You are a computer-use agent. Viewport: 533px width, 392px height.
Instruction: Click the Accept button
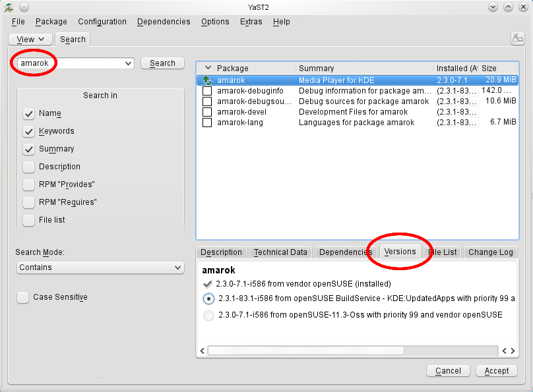(x=496, y=371)
